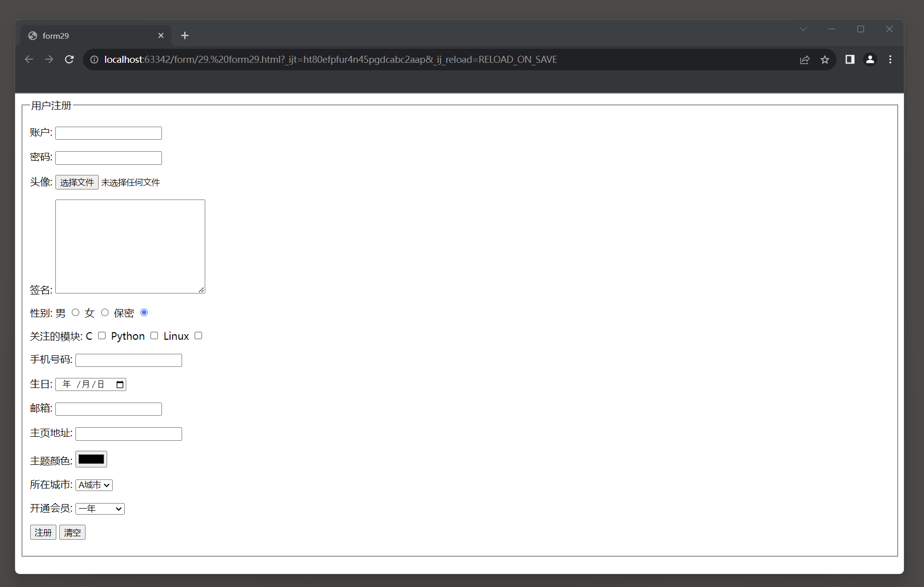
Task: Check the Python module checkbox
Action: click(154, 336)
